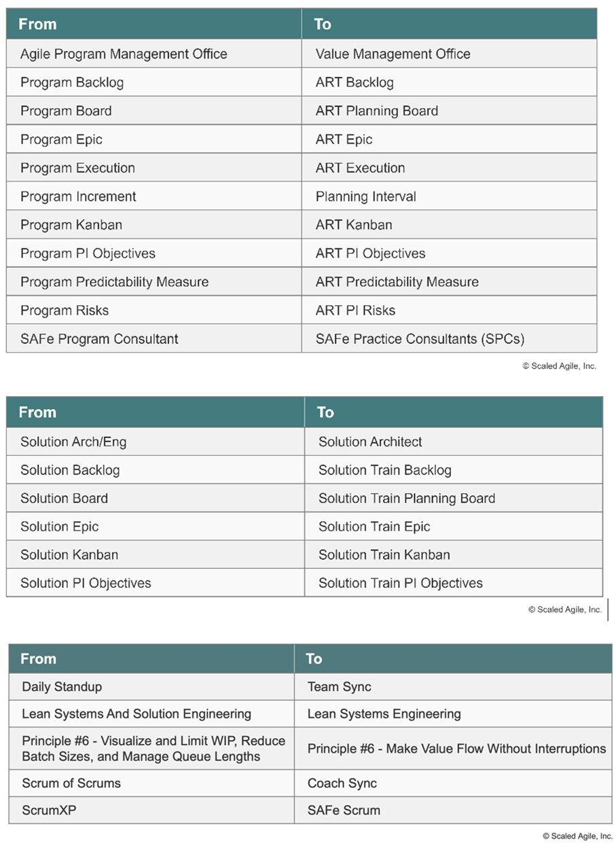Click 'Principle #6 - Make Value Flow Without Interruptions'
The width and height of the screenshot is (616, 846).
pyautogui.click(x=456, y=748)
